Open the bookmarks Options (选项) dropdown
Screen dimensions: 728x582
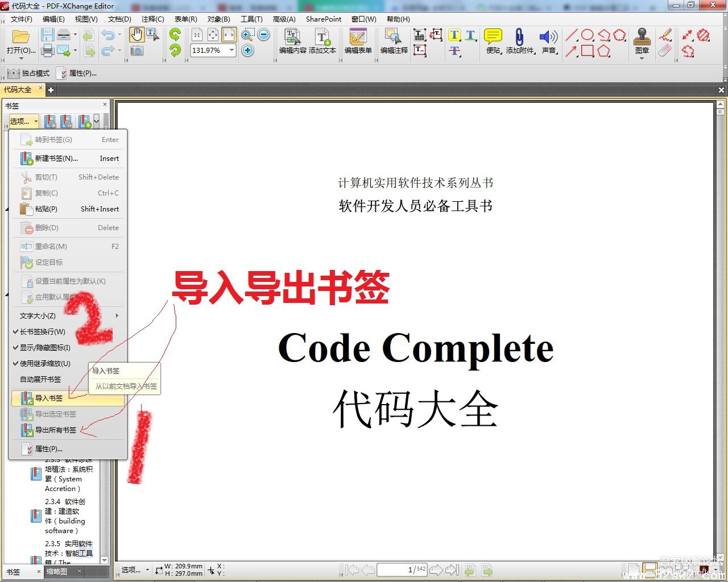click(24, 121)
